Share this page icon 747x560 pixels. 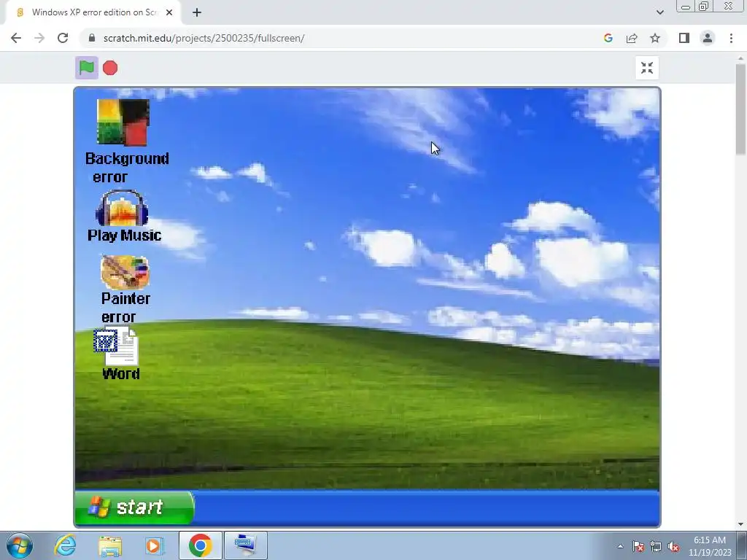tap(632, 38)
